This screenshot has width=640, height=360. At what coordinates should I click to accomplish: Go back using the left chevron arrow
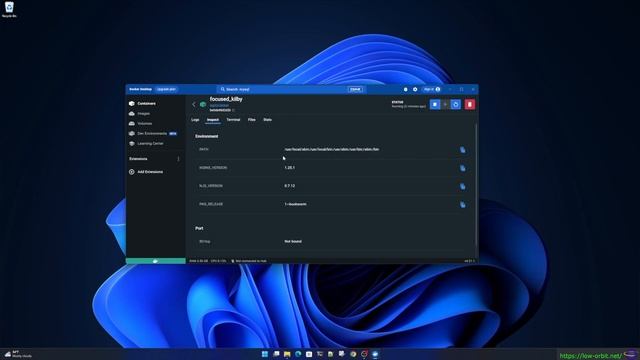tap(194, 104)
